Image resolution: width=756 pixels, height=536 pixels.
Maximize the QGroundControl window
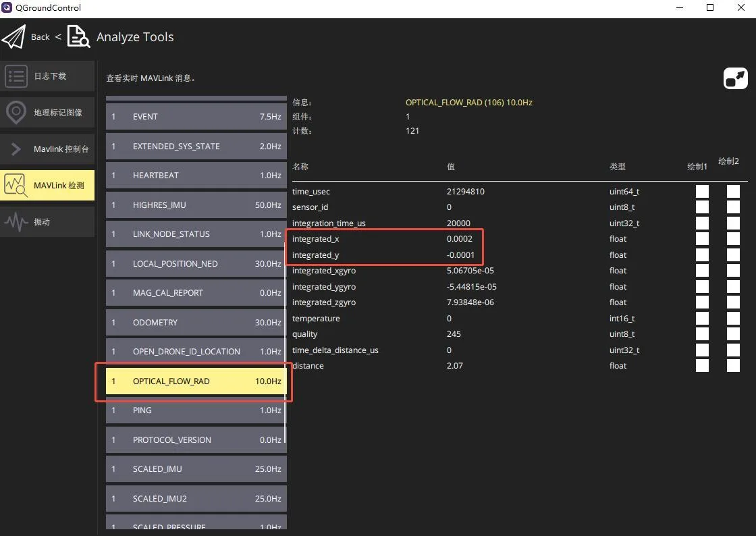pos(709,7)
